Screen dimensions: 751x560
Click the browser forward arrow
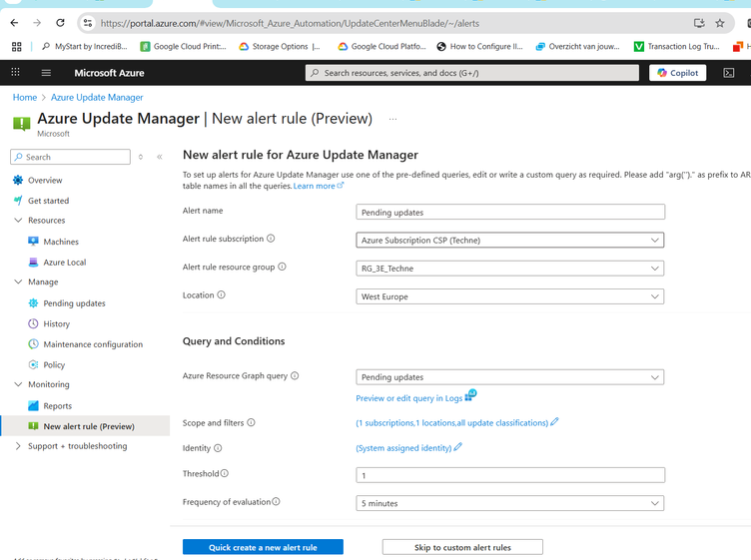[37, 23]
